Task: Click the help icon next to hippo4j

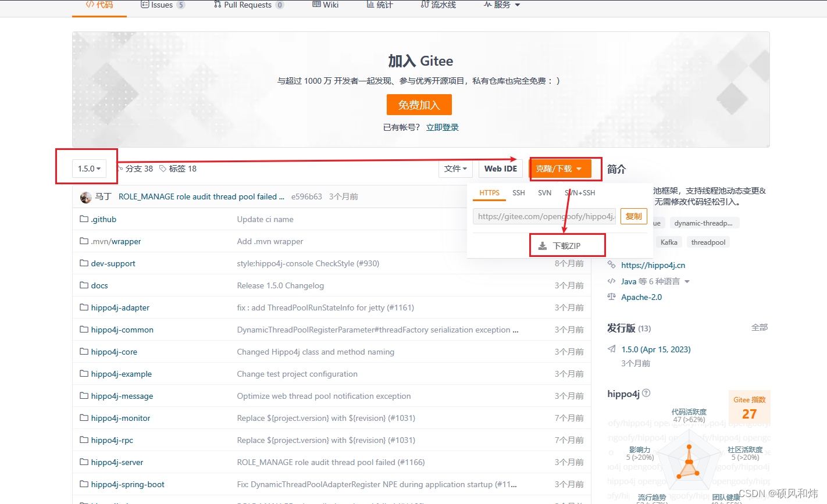Action: [646, 393]
